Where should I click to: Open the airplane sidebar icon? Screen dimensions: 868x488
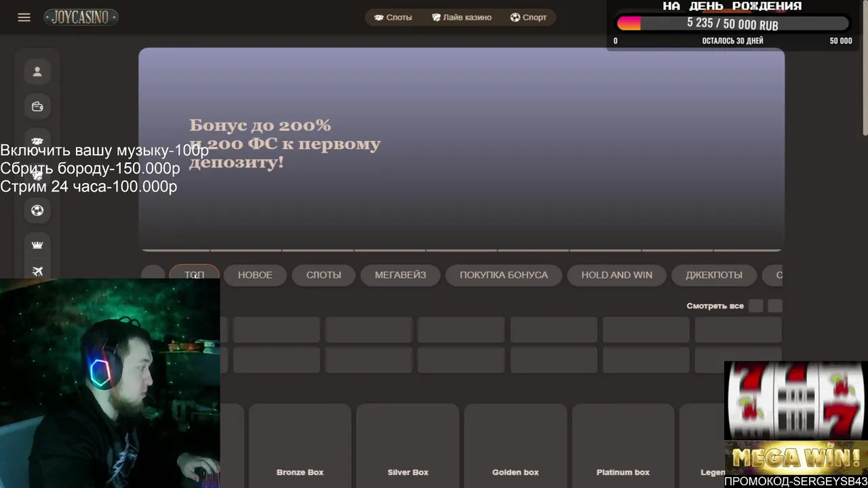coord(37,271)
